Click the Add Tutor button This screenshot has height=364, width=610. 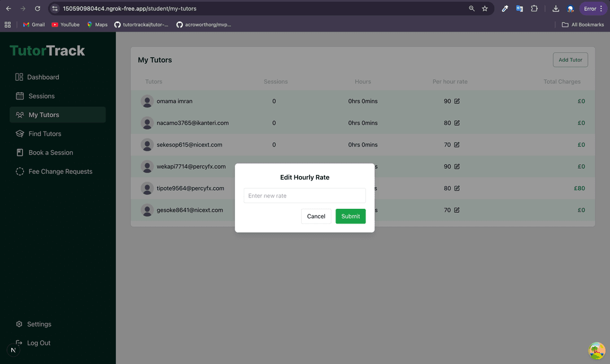point(570,60)
